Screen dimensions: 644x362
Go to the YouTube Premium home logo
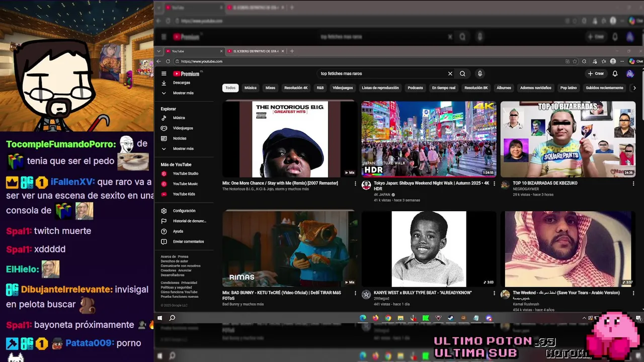(x=187, y=73)
